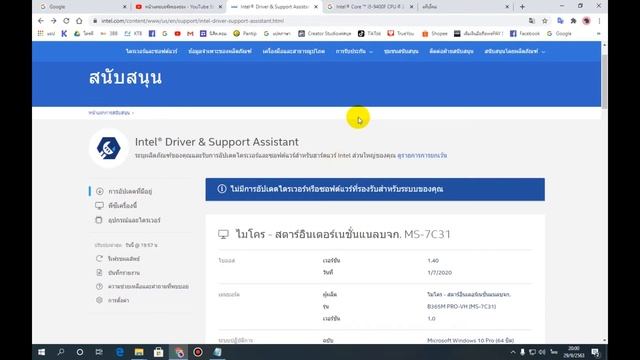Viewport: 640px width, 360px height.
Task: Open the sixth Intel nav item, contact support
Action: point(451,51)
